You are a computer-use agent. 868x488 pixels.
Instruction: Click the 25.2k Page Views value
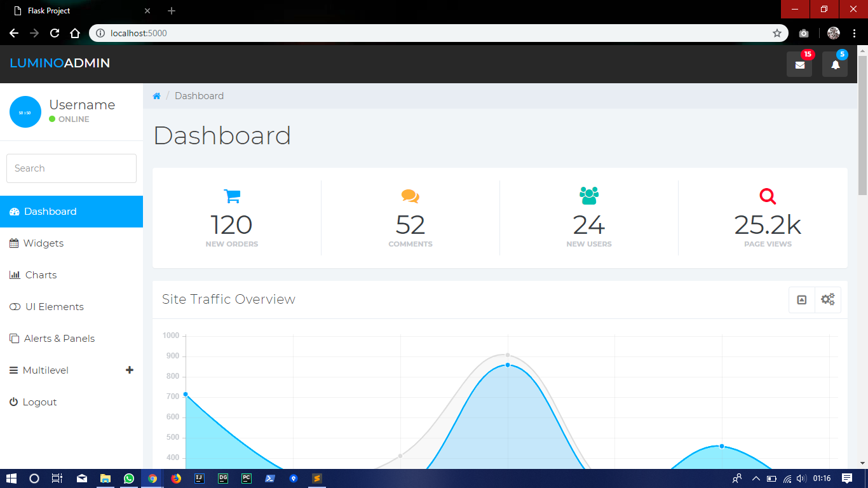(768, 225)
